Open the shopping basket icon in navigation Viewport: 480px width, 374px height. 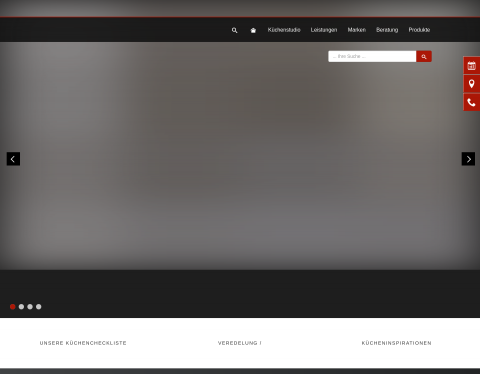coord(253,30)
